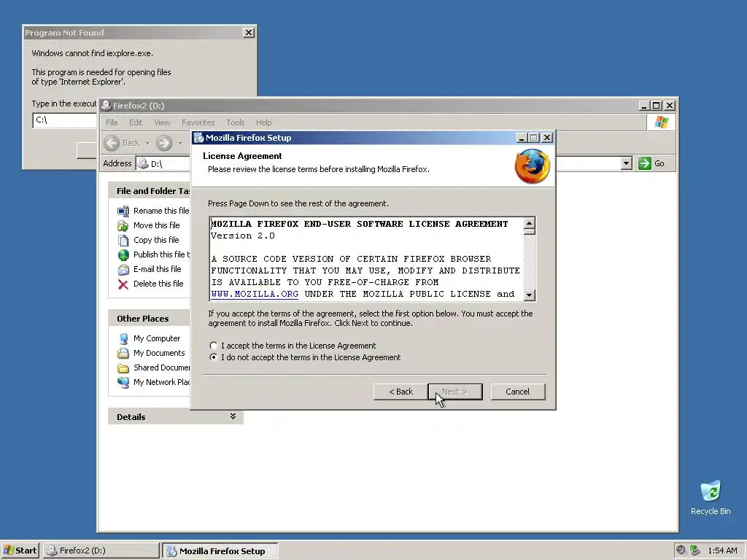Open the Forward button history dropdown arrow
747x560 pixels.
point(181,143)
